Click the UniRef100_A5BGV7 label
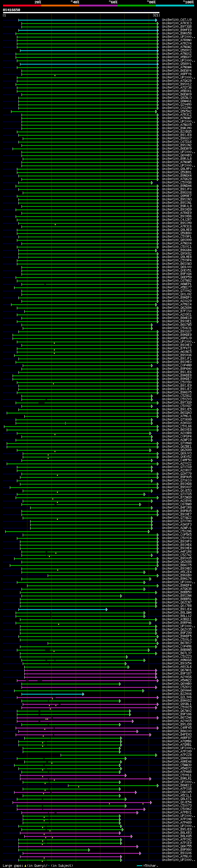 coord(177,57)
